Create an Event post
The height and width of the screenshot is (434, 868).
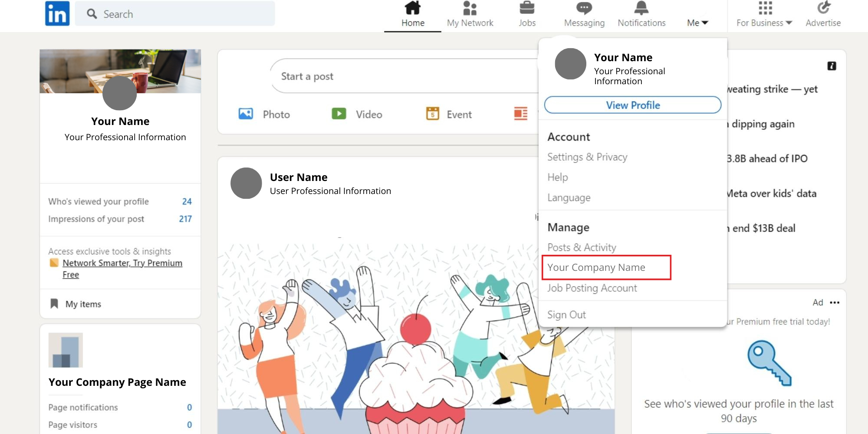pos(448,114)
